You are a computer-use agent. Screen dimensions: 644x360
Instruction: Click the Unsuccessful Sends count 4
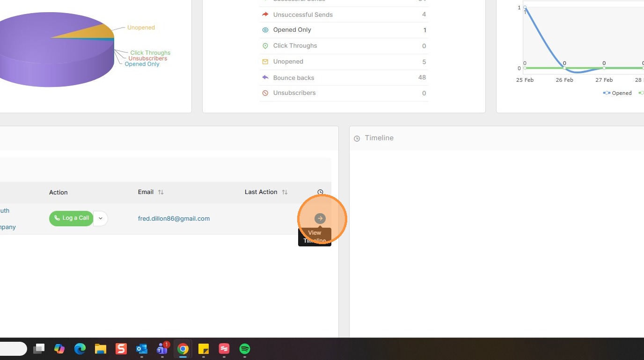(424, 14)
